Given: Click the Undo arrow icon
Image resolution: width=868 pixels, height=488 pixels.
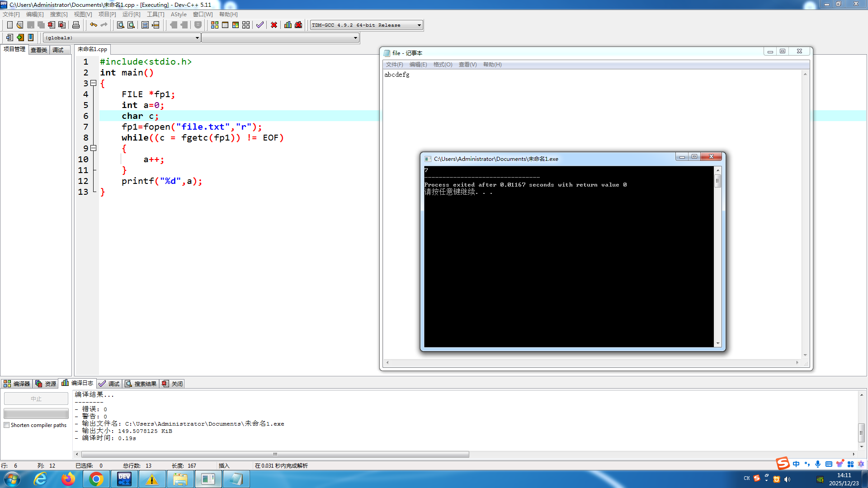Looking at the screenshot, I should coord(93,25).
